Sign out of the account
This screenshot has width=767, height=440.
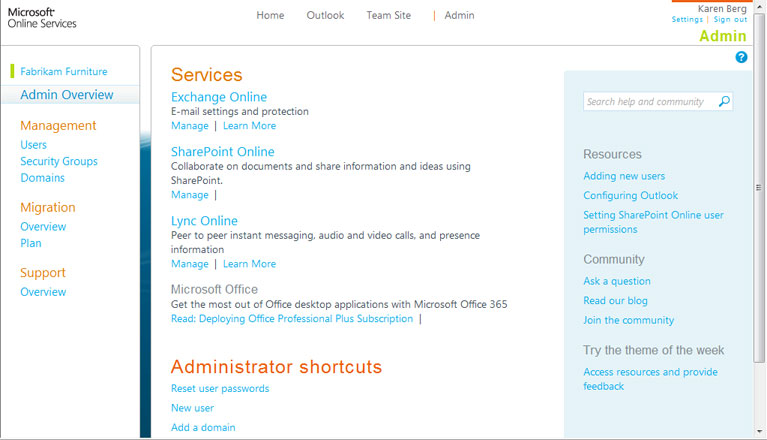[x=730, y=20]
